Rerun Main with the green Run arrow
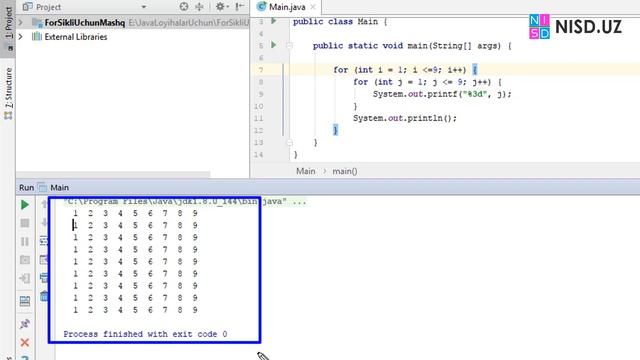Image resolution: width=640 pixels, height=360 pixels. (x=24, y=204)
